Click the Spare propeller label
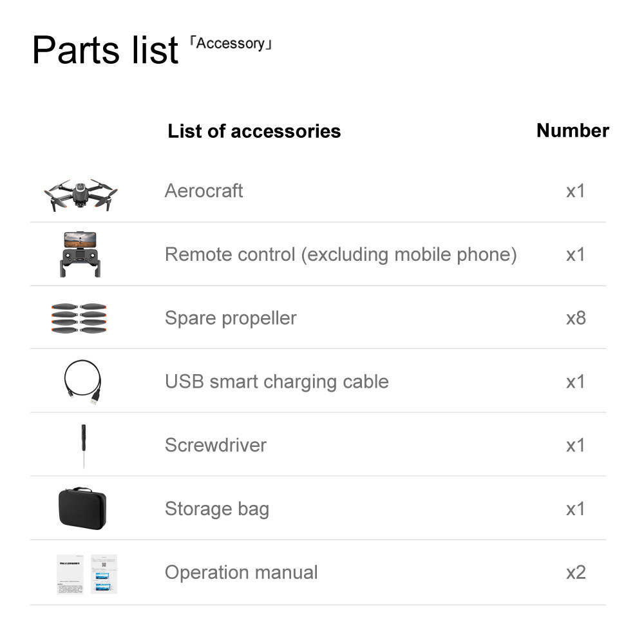 (x=231, y=319)
